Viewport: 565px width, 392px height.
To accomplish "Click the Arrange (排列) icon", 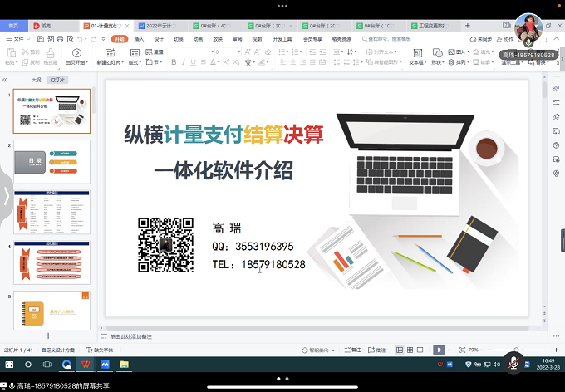I will (x=451, y=62).
